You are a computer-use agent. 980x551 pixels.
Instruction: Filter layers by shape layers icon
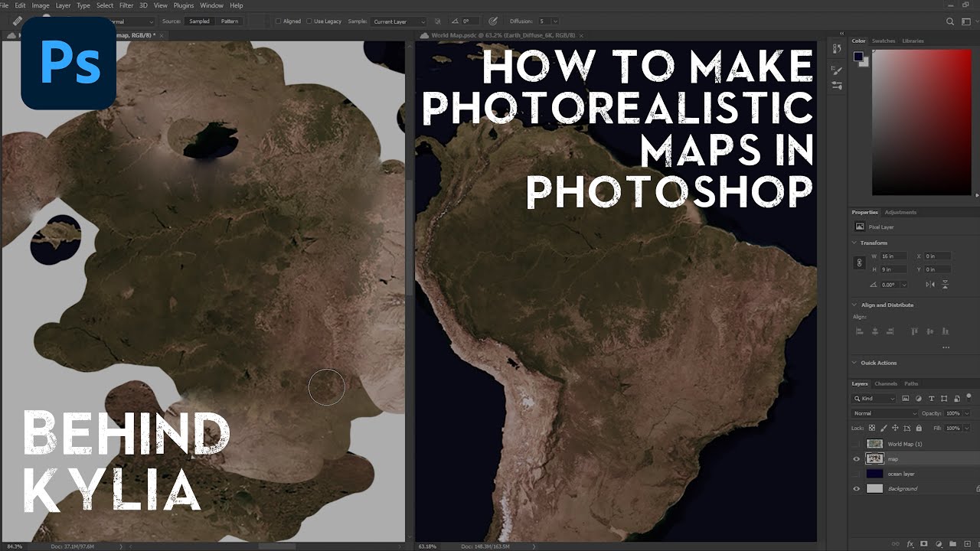[944, 399]
